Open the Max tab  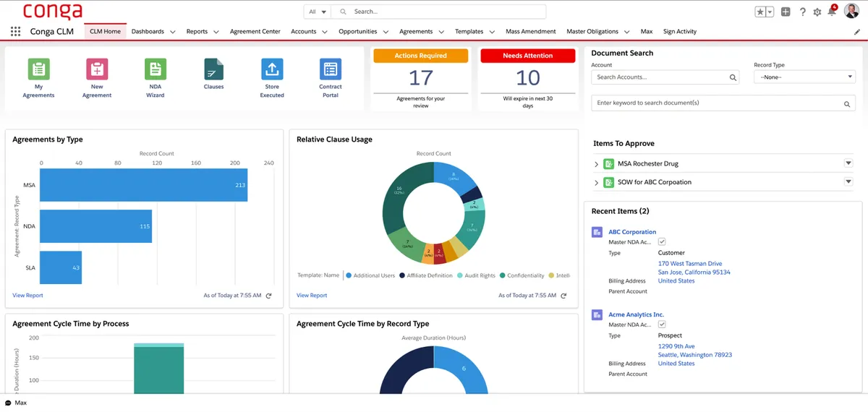click(647, 32)
